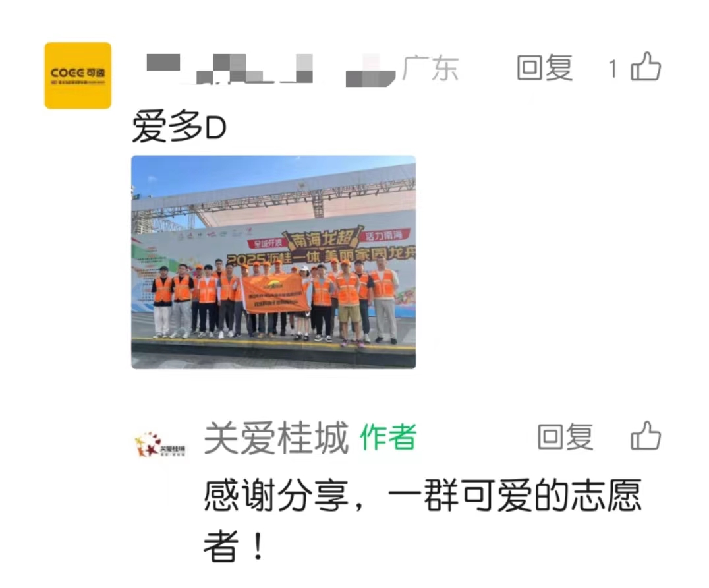Select the comment text 爱多D
Viewport: 709px width, 588px height.
[179, 127]
